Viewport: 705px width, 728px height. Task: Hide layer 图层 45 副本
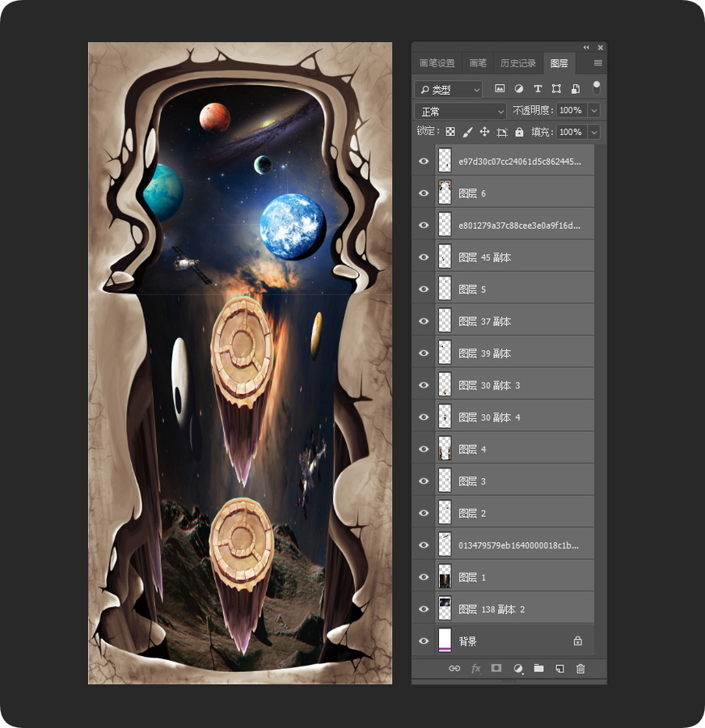[424, 256]
